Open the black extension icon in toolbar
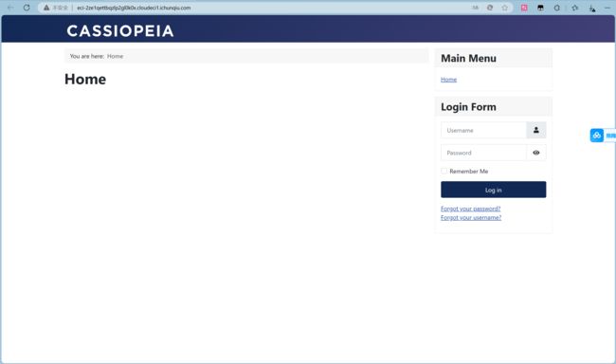The width and height of the screenshot is (616, 364). point(540,8)
